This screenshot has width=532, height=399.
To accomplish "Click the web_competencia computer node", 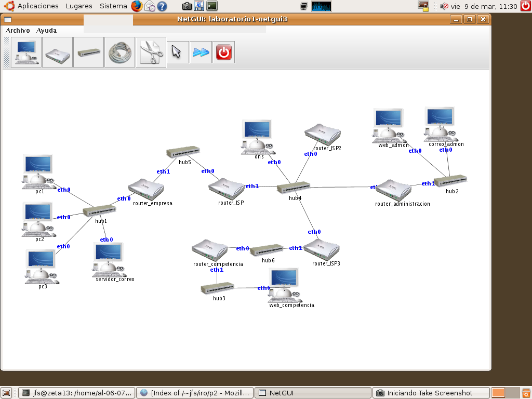I will pyautogui.click(x=285, y=284).
